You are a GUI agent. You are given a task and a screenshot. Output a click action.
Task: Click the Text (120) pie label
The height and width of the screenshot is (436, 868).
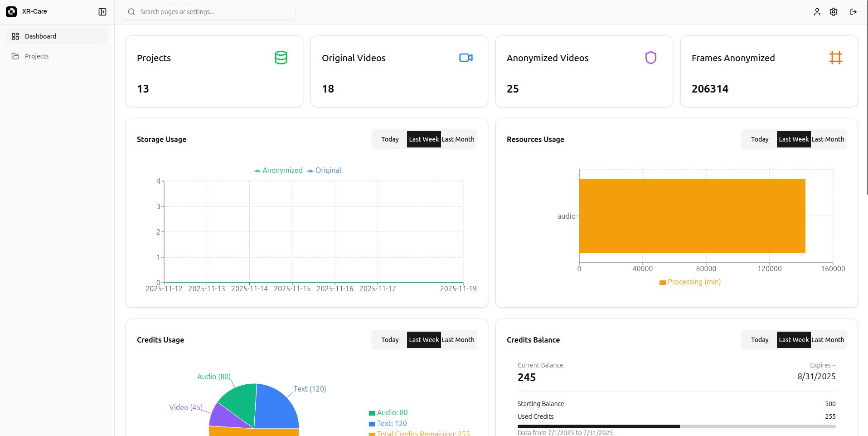(x=310, y=389)
